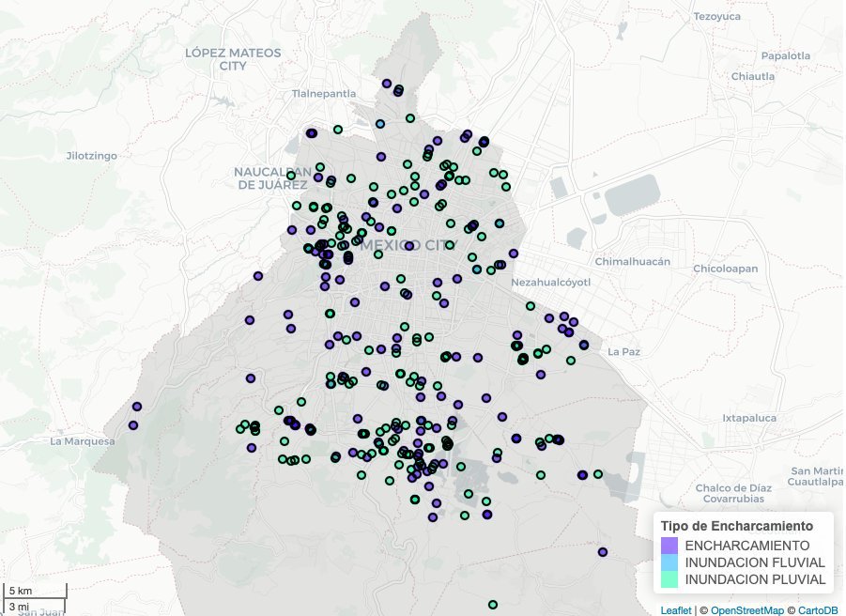
Task: Select the dark purple marker nearest La Paz label
Action: coord(583,345)
